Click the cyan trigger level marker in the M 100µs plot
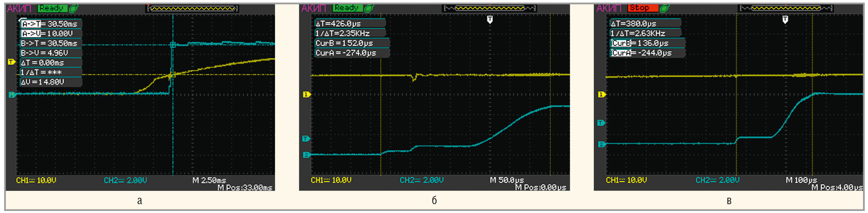868x213 pixels. 601,123
